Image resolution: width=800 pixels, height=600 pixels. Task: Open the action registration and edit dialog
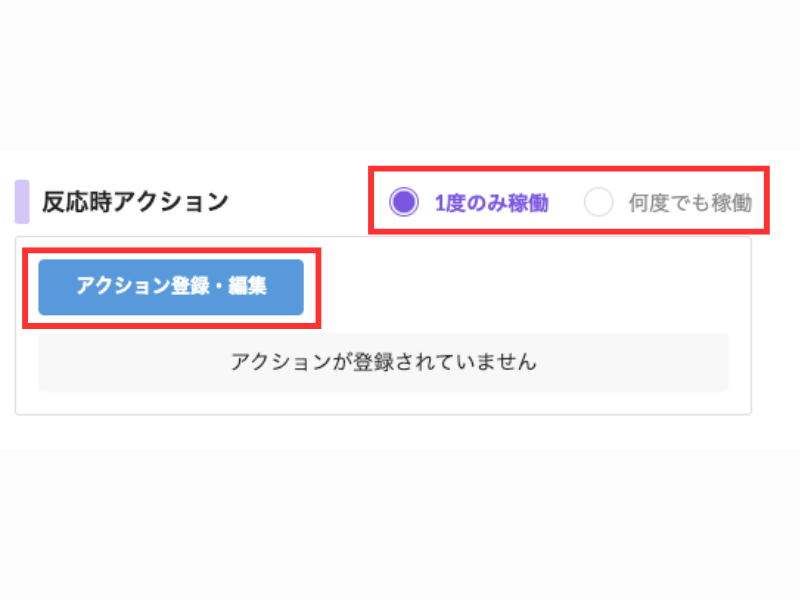point(171,287)
